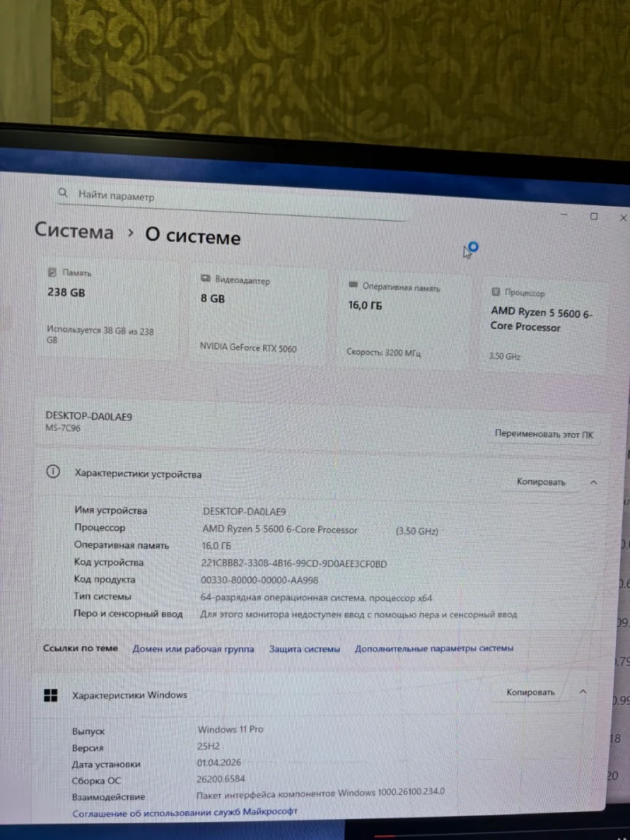Select install date '01.04.2026'
Image resolution: width=630 pixels, height=840 pixels.
pyautogui.click(x=219, y=762)
